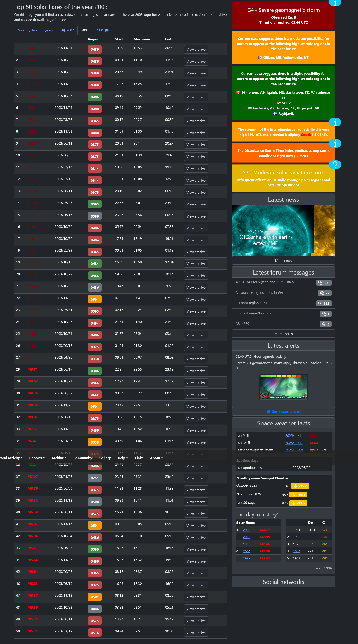This screenshot has height=644, width=358.
Task: Open orange region 0501 badge in the M8.36 row
Action: point(95,406)
